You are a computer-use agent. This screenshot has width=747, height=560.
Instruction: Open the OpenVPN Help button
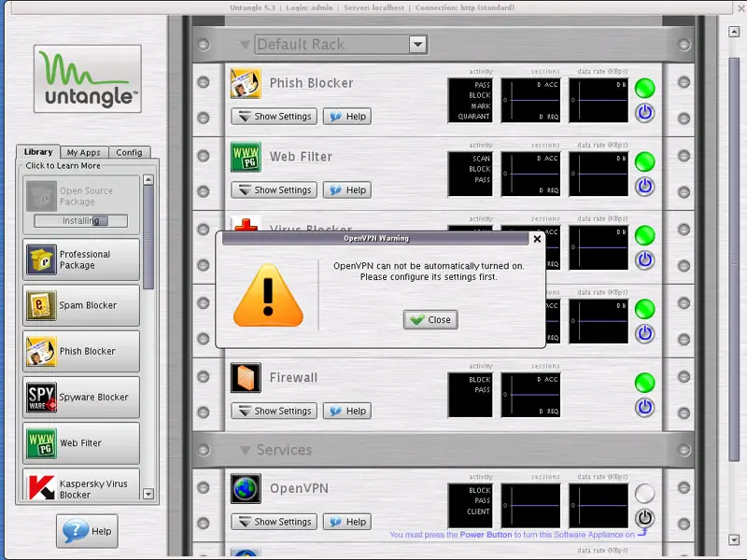[347, 522]
